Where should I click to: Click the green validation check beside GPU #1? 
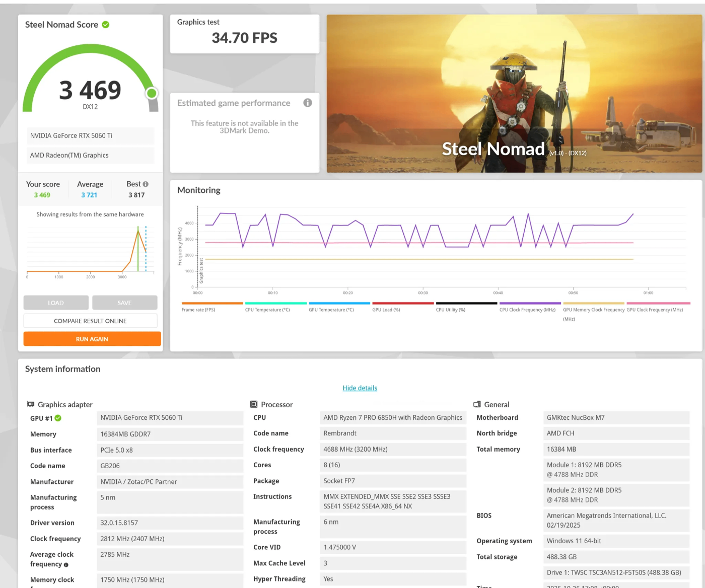58,418
